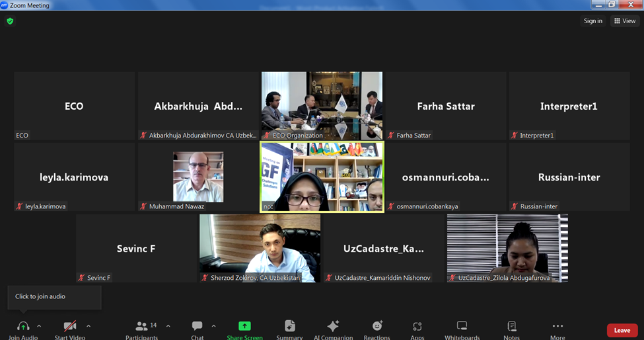The width and height of the screenshot is (644, 340).
Task: Expand the arrow next to Participants
Action: [168, 326]
